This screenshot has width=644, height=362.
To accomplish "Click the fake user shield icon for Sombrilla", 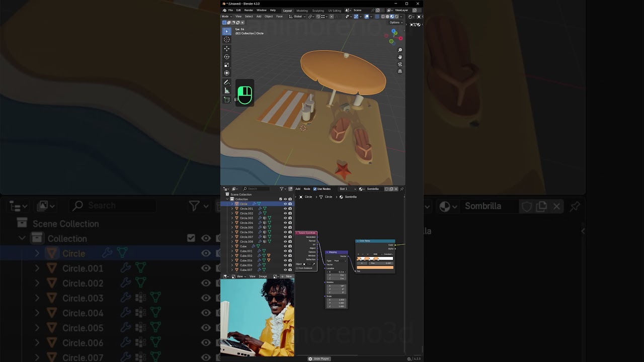I will tap(386, 189).
